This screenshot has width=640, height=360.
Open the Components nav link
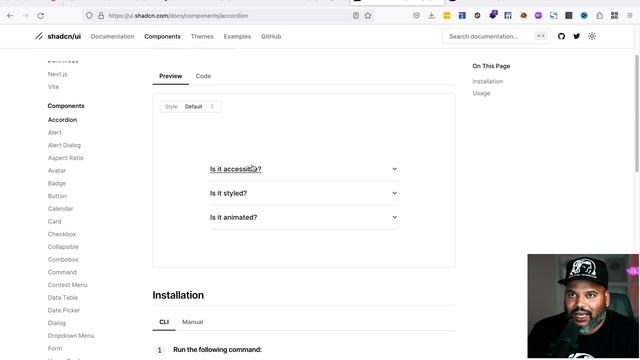[162, 36]
